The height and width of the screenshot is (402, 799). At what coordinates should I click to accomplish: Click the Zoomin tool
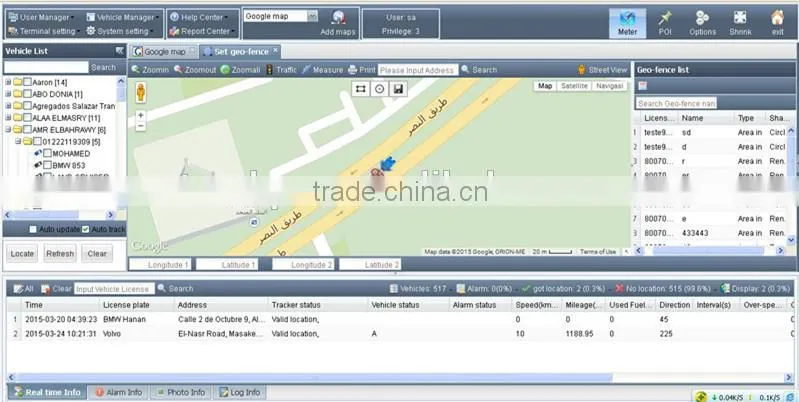click(150, 70)
